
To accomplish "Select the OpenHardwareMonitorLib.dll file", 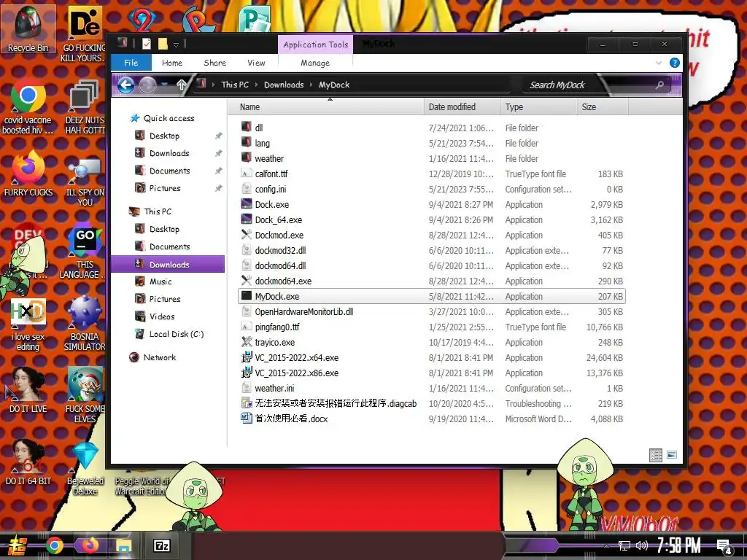I will [x=431, y=312].
